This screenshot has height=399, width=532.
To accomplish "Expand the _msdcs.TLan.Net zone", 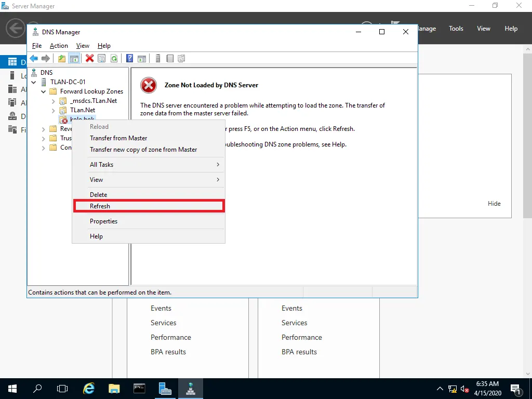I will coord(54,101).
